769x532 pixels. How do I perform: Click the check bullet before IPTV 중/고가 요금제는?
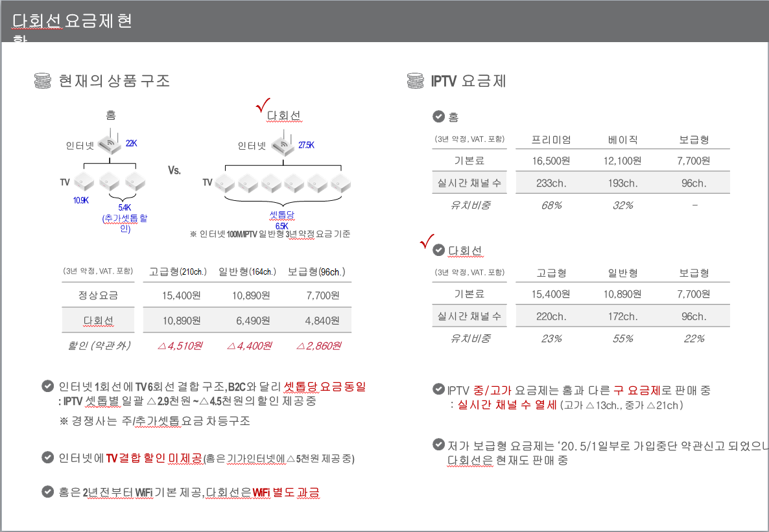click(x=438, y=389)
